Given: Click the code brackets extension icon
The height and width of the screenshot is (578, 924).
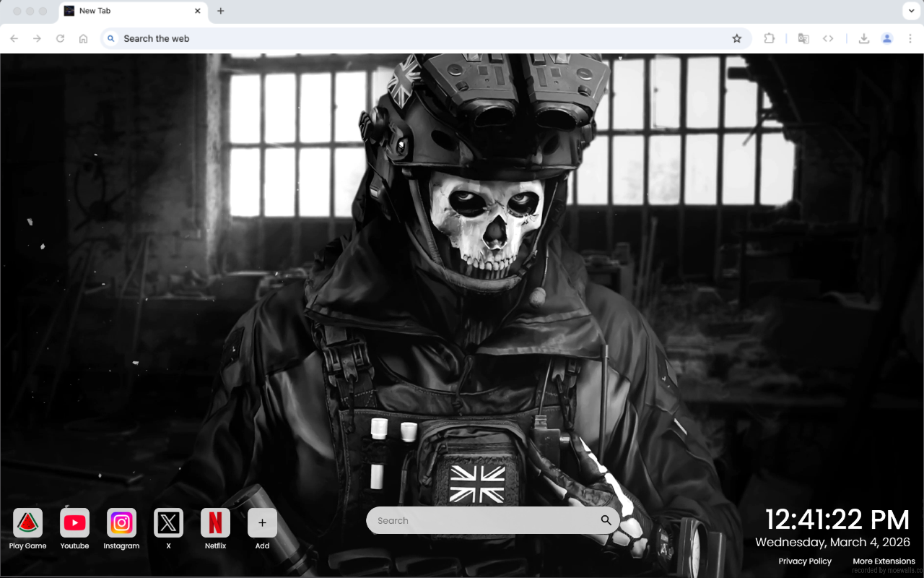Looking at the screenshot, I should (x=828, y=38).
